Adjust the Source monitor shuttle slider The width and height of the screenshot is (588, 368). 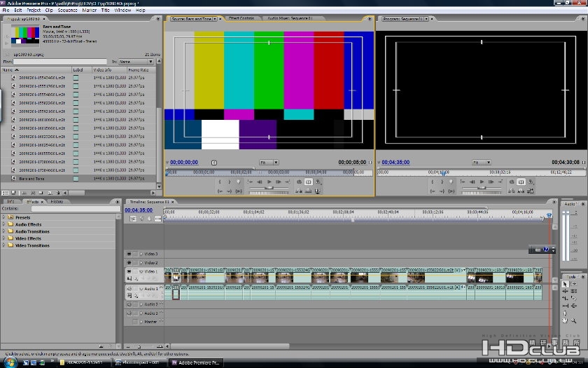pyautogui.click(x=269, y=188)
